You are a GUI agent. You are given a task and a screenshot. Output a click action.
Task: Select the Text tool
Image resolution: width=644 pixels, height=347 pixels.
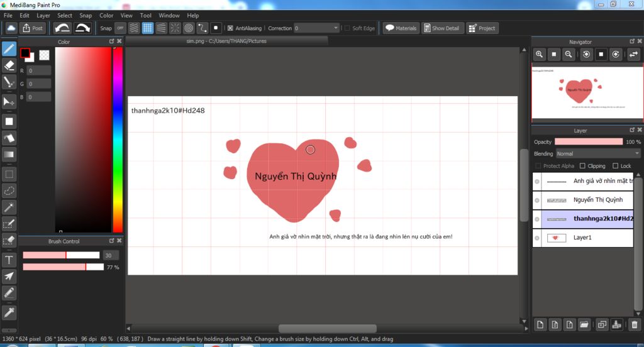(9, 260)
